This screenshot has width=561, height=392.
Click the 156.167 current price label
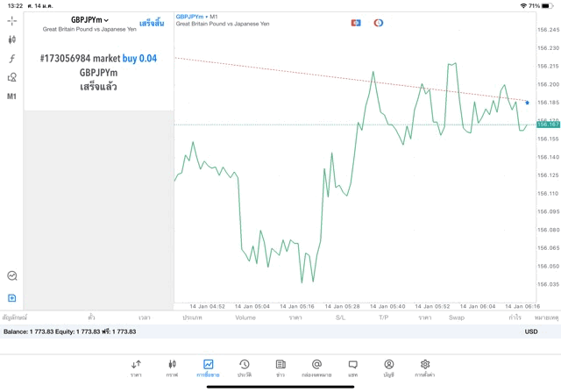tap(548, 125)
